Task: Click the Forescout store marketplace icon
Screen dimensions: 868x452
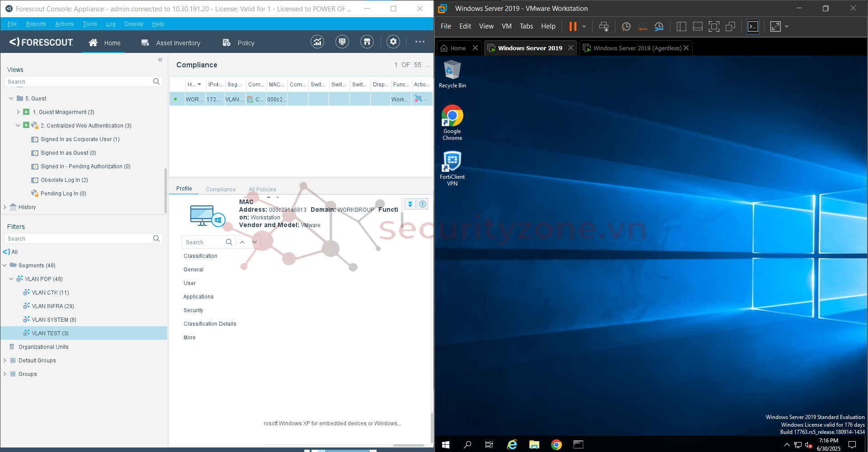Action: pos(367,42)
